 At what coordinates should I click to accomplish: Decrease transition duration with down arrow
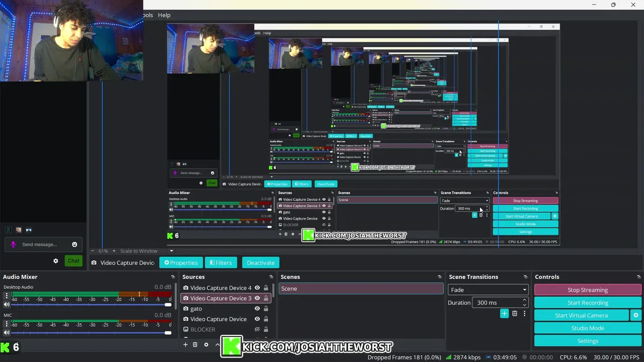click(x=524, y=305)
